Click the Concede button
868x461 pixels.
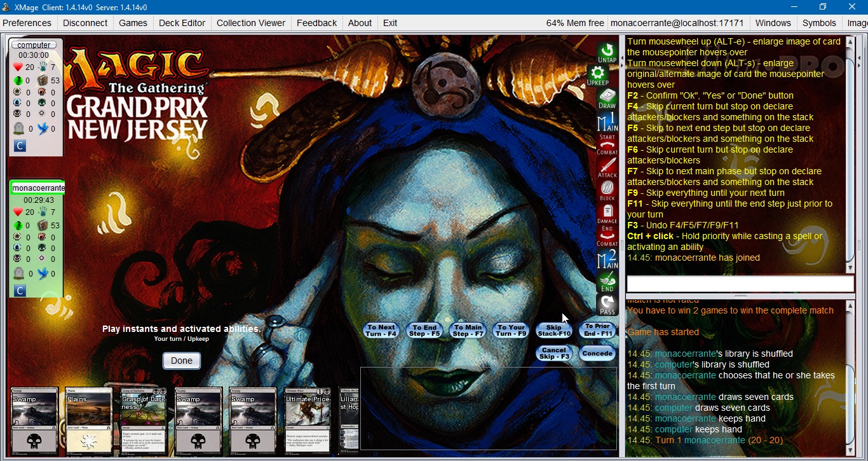[597, 354]
